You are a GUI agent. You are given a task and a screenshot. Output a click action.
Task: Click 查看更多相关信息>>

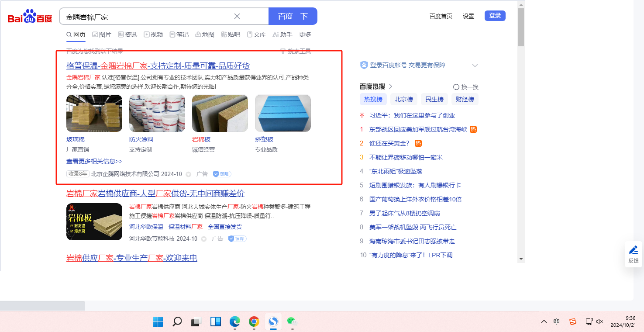pyautogui.click(x=94, y=161)
